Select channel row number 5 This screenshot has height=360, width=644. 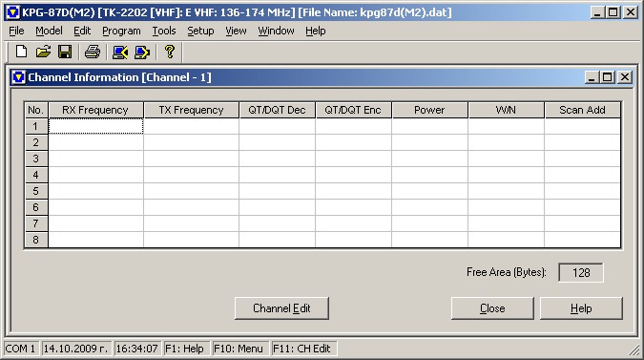point(36,191)
